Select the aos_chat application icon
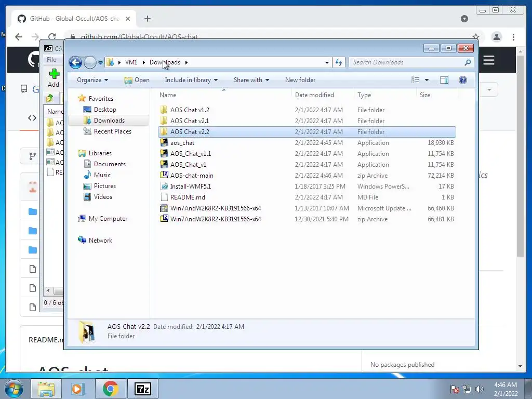Viewport: 532px width, 399px height. coord(164,142)
